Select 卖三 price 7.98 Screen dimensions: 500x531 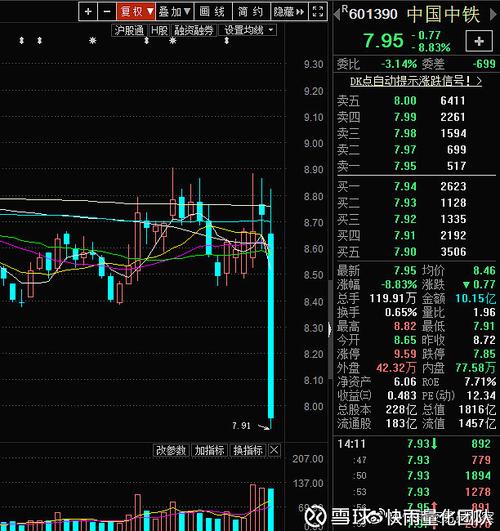pos(405,133)
